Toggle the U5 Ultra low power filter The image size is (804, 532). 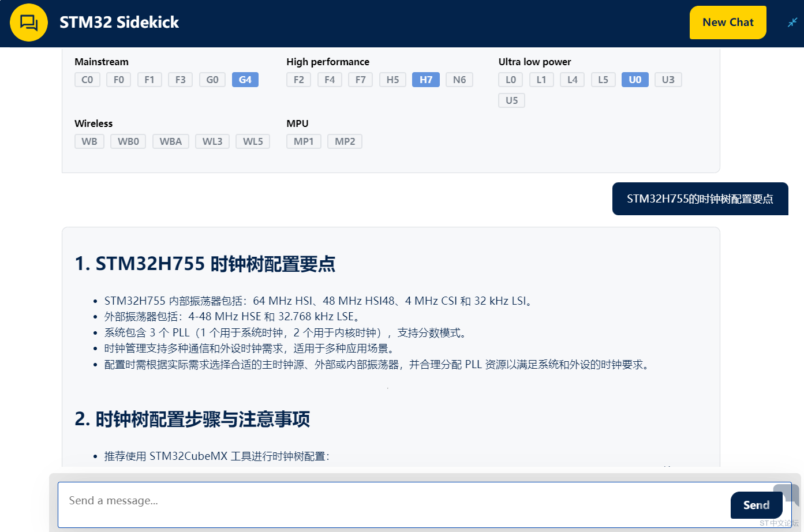[511, 100]
